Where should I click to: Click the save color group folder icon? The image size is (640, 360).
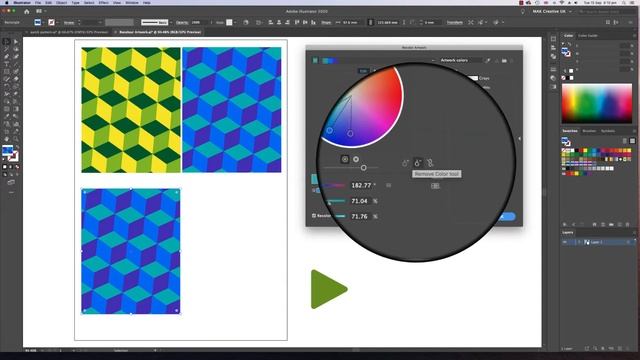(x=504, y=60)
